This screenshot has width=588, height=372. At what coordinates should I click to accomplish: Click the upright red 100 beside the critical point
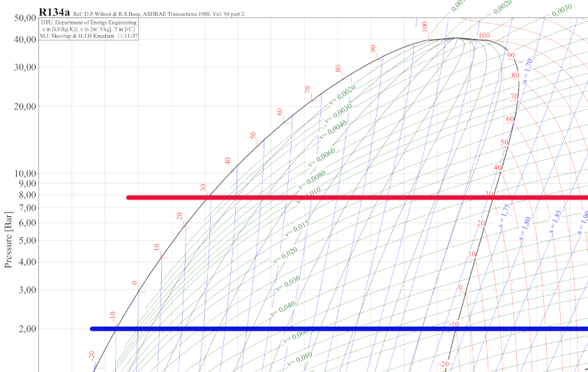[x=484, y=36]
